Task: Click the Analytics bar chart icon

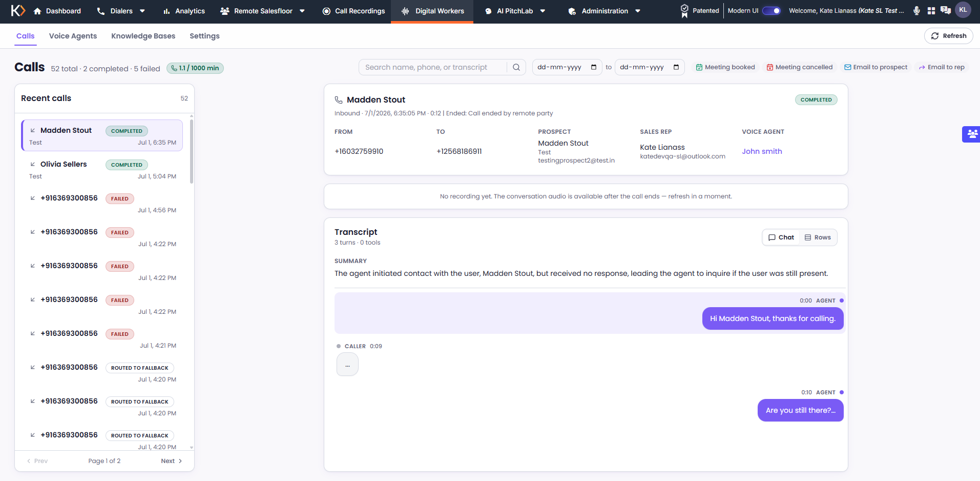Action: 166,11
